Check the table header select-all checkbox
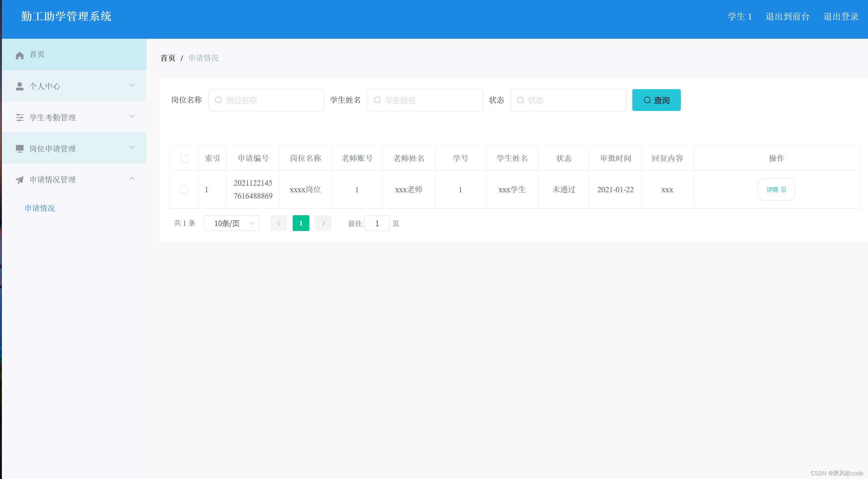Viewport: 868px width, 479px height. click(x=184, y=158)
